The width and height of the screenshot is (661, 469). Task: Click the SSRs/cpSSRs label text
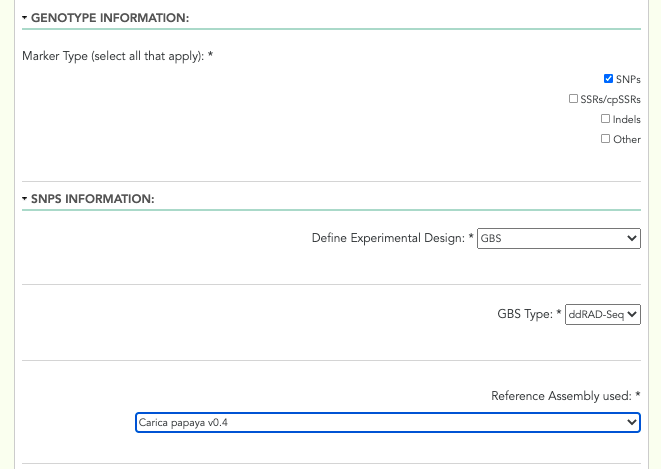pos(610,99)
